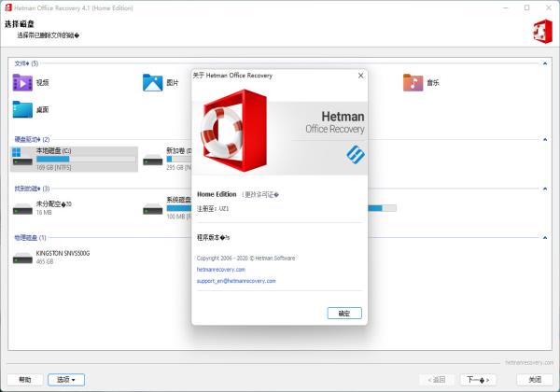Click the red app logo in header
The height and width of the screenshot is (392, 560).
tap(542, 32)
